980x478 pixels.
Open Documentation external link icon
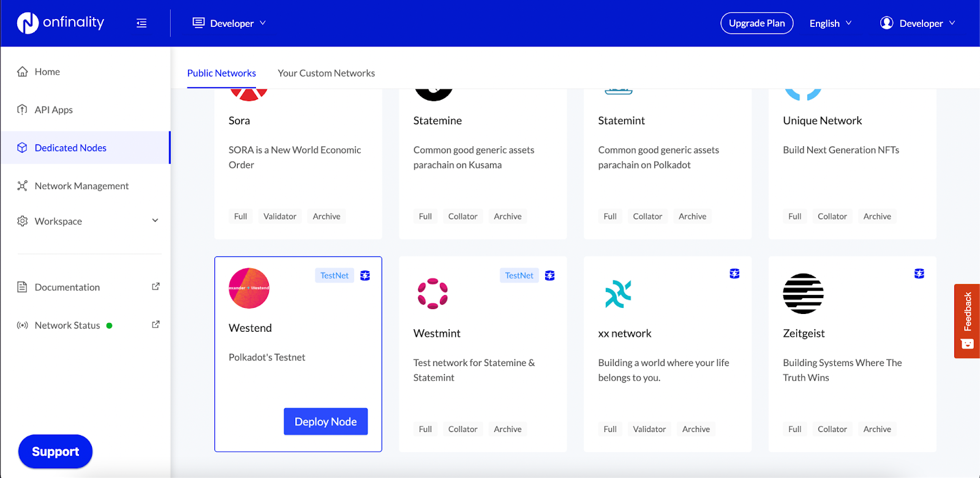click(156, 286)
